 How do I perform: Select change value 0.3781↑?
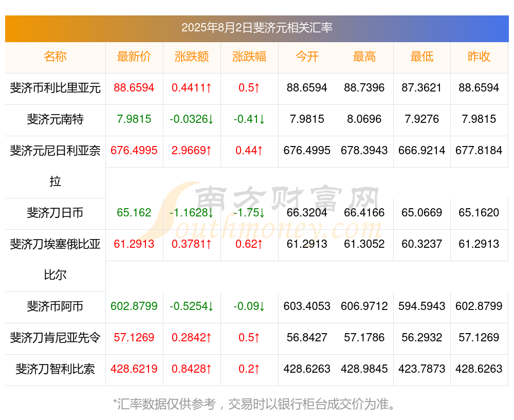[192, 244]
